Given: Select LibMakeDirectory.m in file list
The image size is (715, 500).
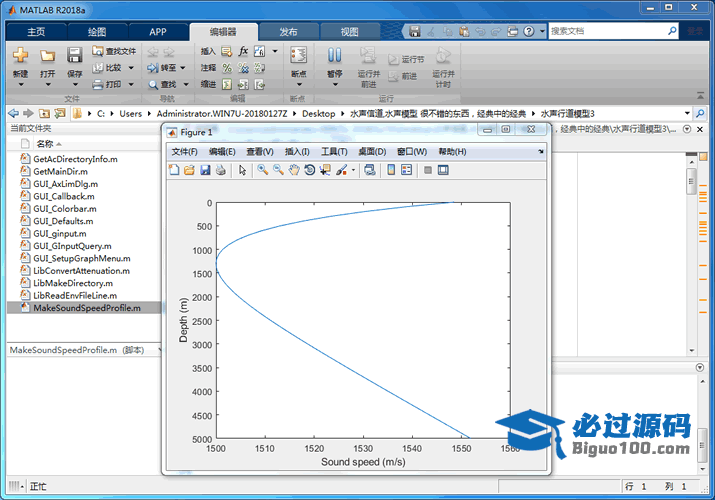Looking at the screenshot, I should point(73,283).
